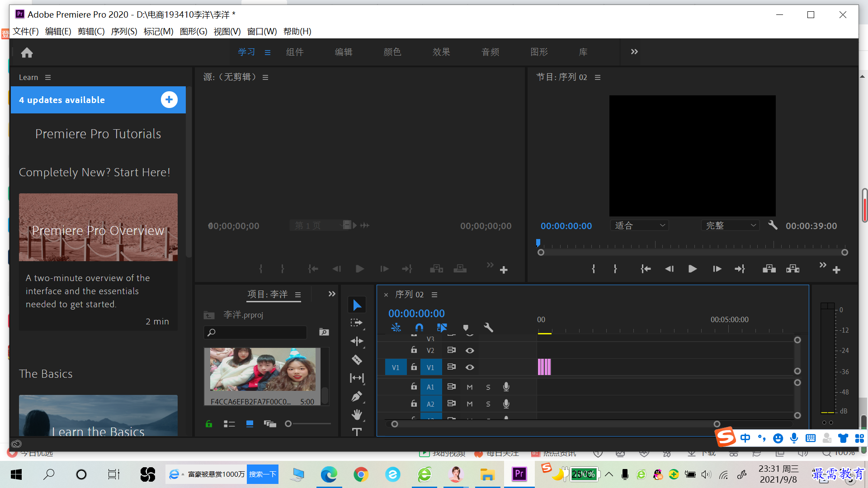Select the Pen tool
Image resolution: width=868 pixels, height=488 pixels.
click(357, 396)
